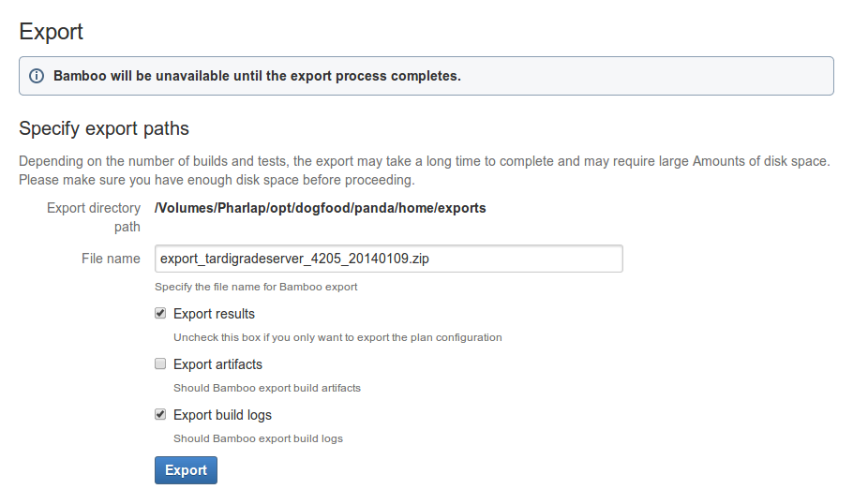
Task: Click the info icon in the warning banner
Action: [x=37, y=76]
